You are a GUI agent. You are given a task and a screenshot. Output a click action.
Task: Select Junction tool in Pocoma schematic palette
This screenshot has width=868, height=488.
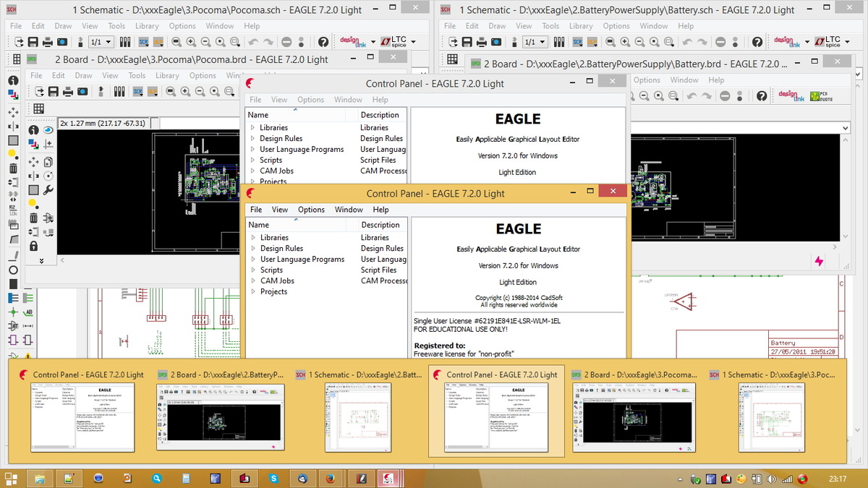(x=13, y=312)
